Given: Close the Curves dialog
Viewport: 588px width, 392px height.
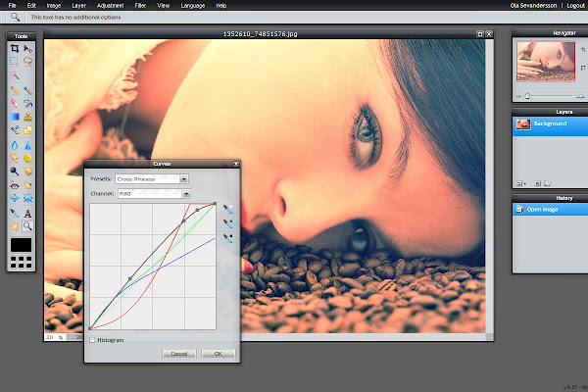Looking at the screenshot, I should point(236,164).
